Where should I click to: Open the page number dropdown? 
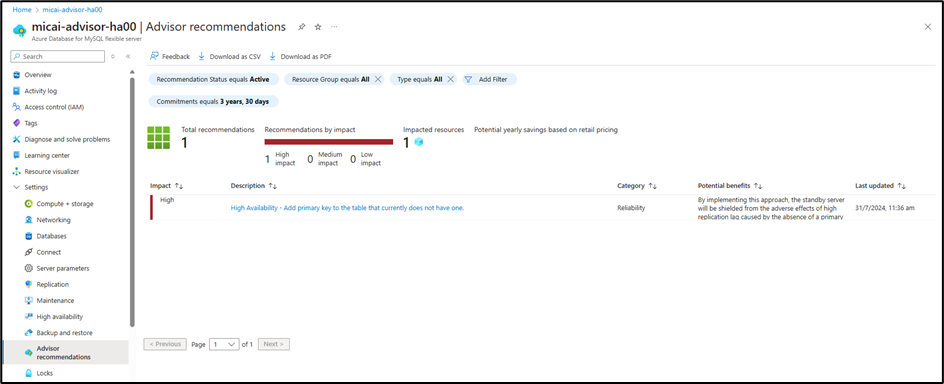tap(224, 344)
